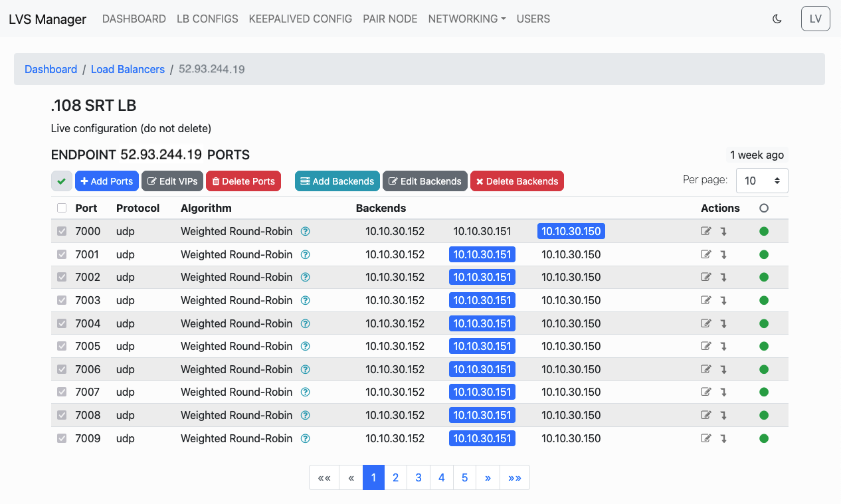Viewport: 841px width, 504px height.
Task: Click the edit icon for port 7007
Action: 706,392
